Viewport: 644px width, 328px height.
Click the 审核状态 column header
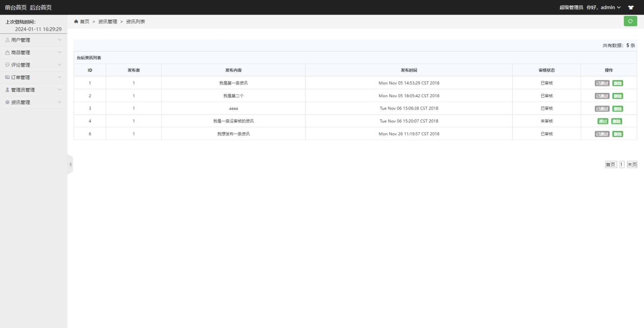(547, 70)
